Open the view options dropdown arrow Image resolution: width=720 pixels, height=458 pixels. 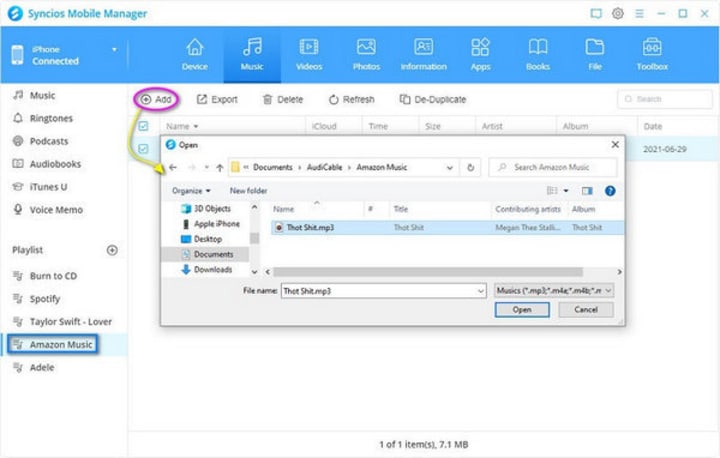[x=566, y=191]
